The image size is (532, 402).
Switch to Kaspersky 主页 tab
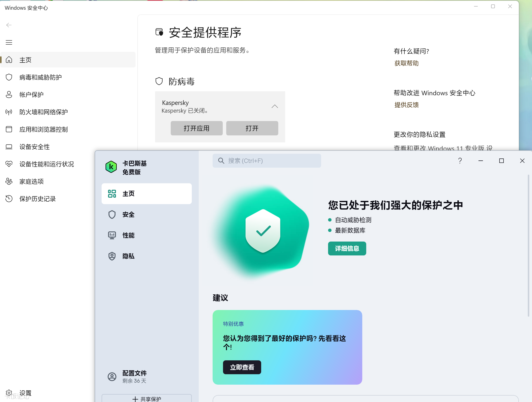coord(147,194)
